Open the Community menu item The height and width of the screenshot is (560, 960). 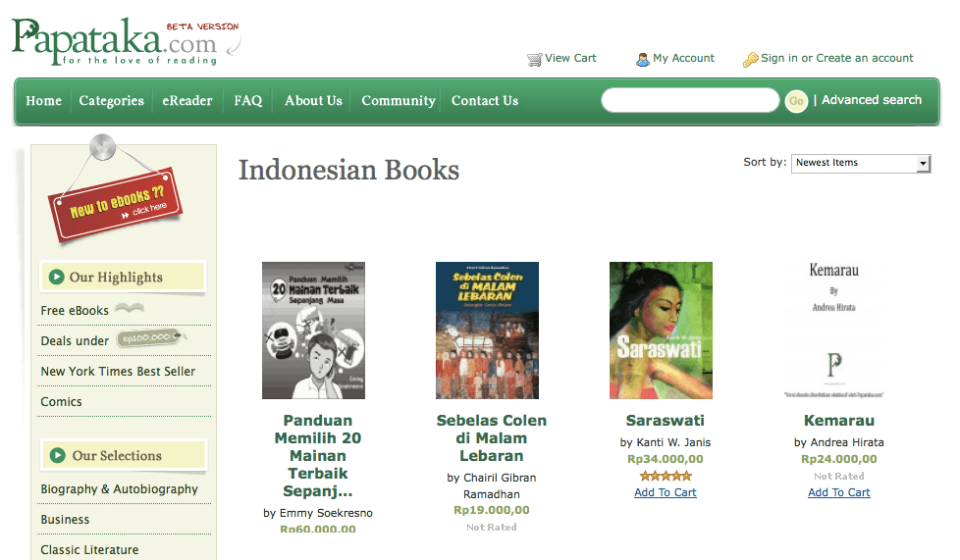click(x=399, y=100)
